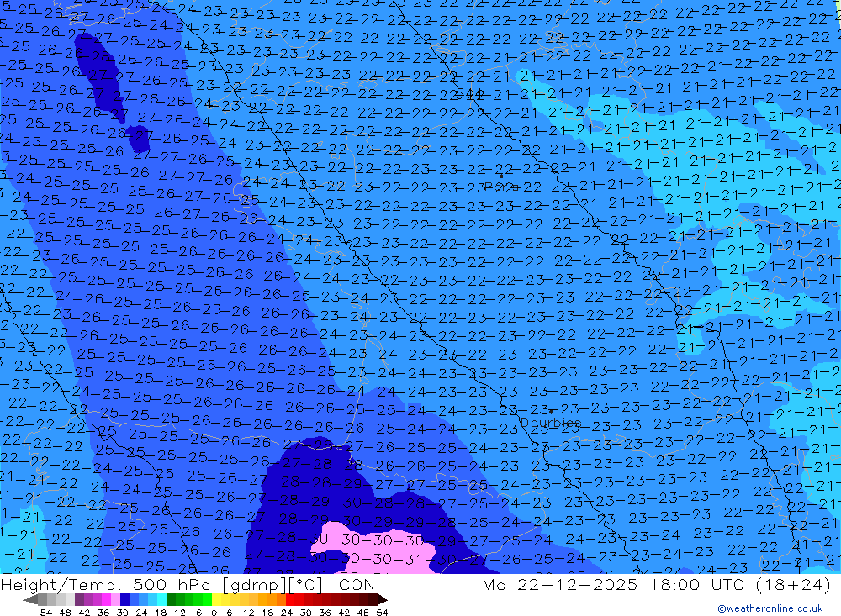Screen dimensions: 841x616
Task: Click the dark right arrow end of color scale
Action: [382, 600]
